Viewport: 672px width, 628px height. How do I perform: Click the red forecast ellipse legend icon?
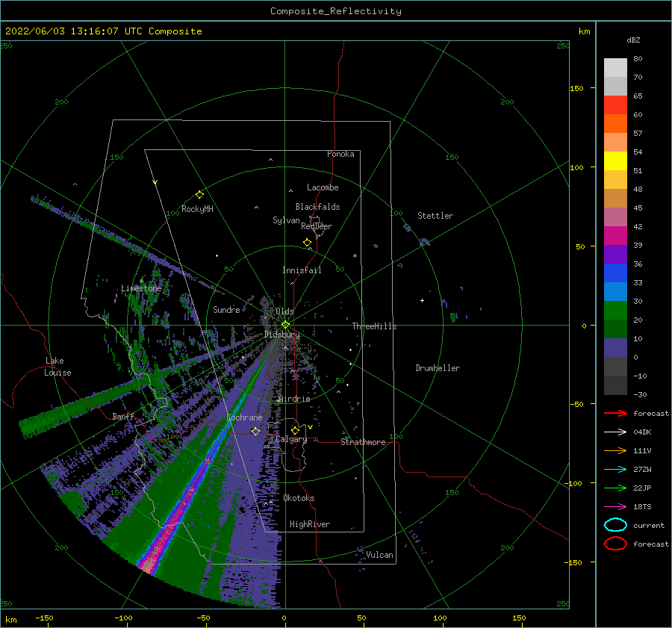pos(615,544)
